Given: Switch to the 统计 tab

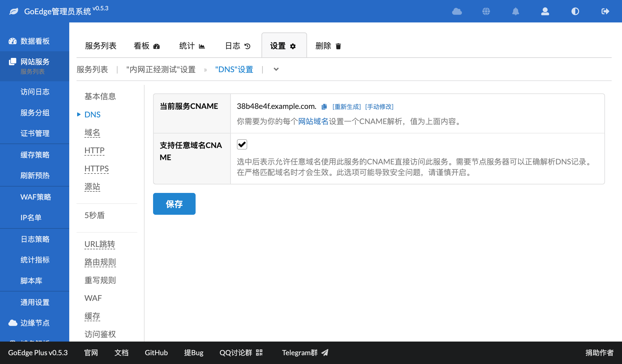Looking at the screenshot, I should pyautogui.click(x=193, y=46).
